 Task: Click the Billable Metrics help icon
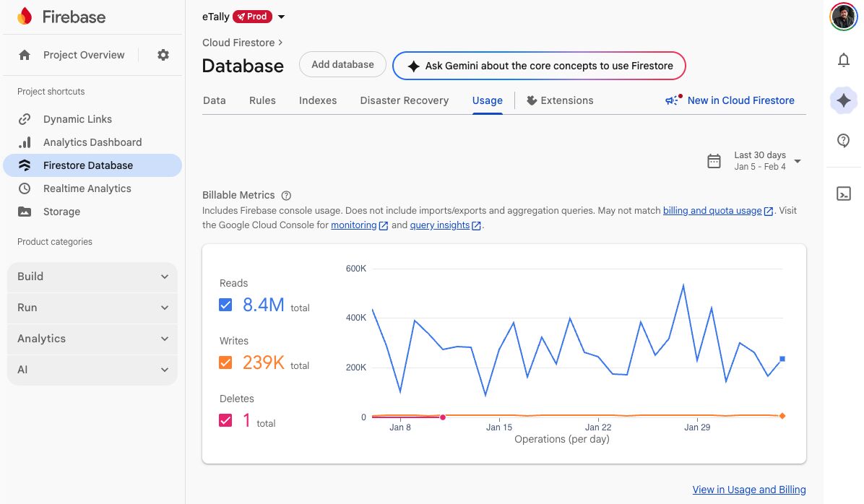[x=286, y=196]
